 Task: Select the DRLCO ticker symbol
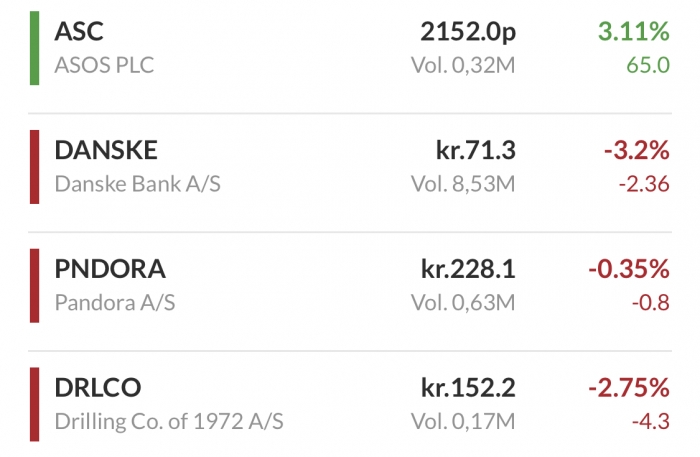click(x=98, y=388)
